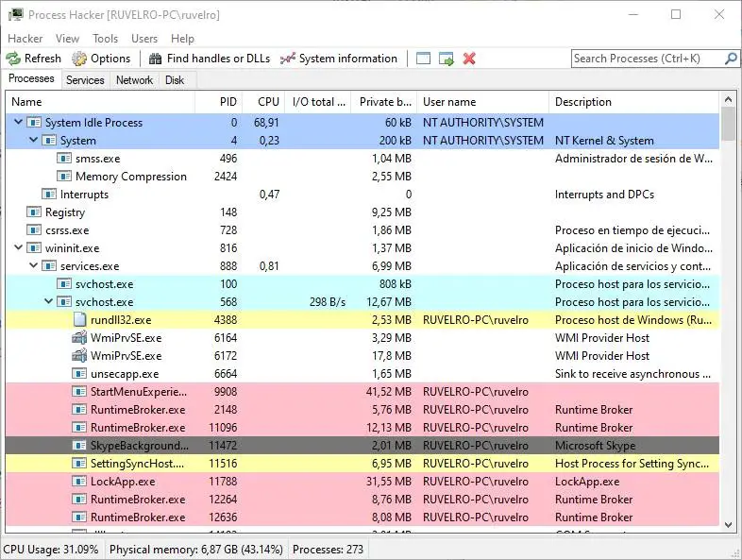Click the search magnifier icon
This screenshot has width=742, height=560.
click(x=731, y=59)
